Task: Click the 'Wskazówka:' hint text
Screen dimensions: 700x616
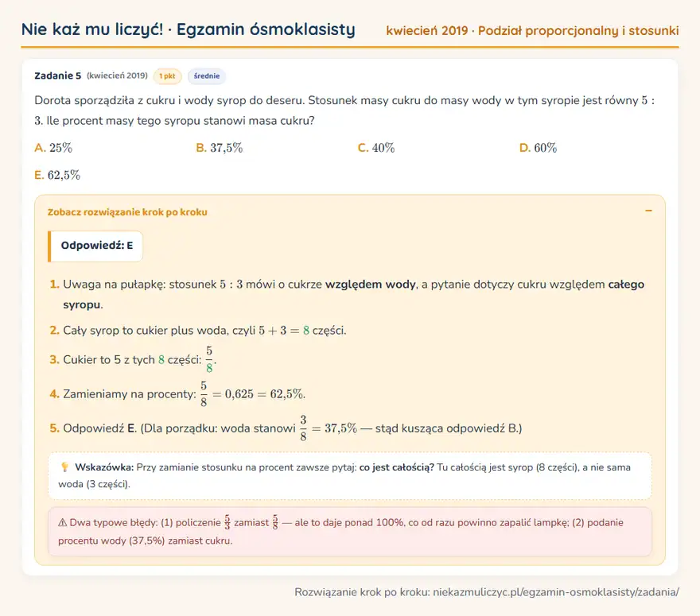Action: [104, 467]
